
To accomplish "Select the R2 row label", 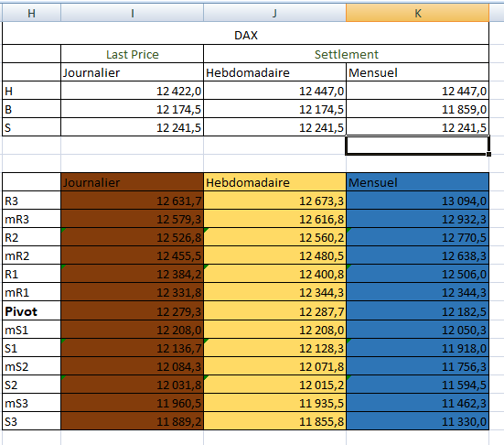I will [x=31, y=237].
